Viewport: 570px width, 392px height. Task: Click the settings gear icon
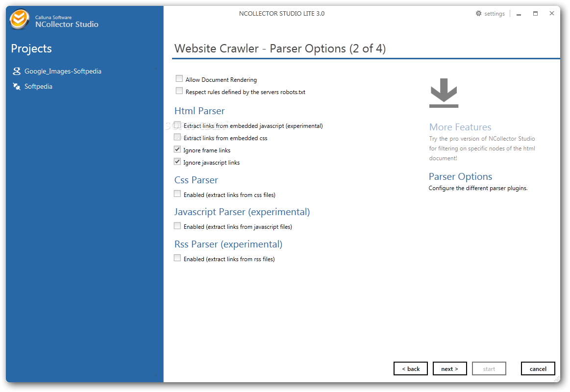pos(478,13)
